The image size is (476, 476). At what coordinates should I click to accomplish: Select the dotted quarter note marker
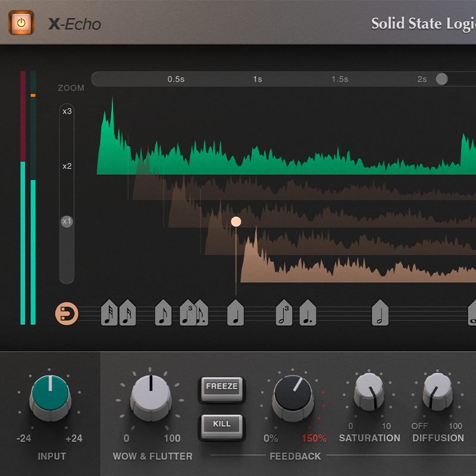click(x=308, y=313)
